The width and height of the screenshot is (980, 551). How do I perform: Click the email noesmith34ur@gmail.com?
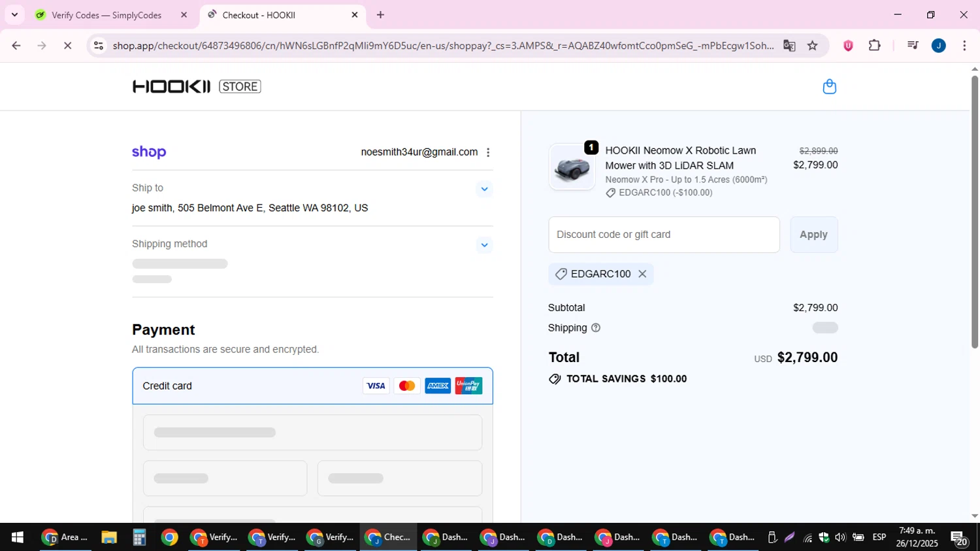tap(419, 152)
